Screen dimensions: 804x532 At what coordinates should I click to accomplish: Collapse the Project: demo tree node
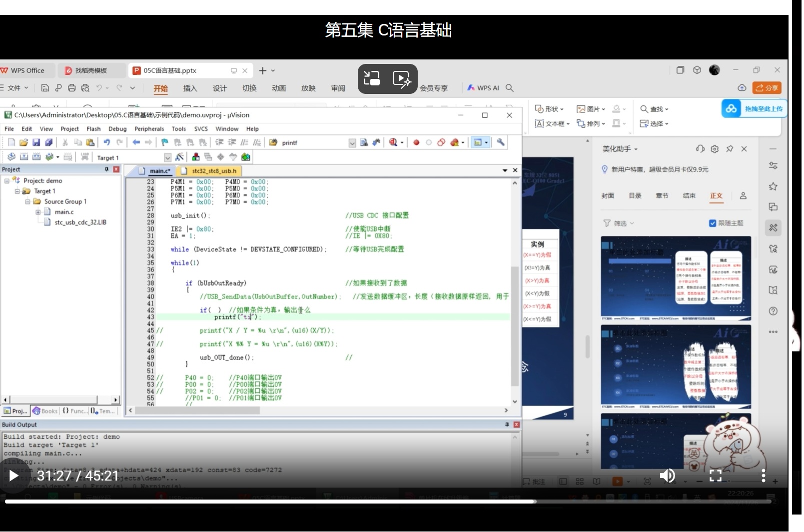[x=7, y=181]
